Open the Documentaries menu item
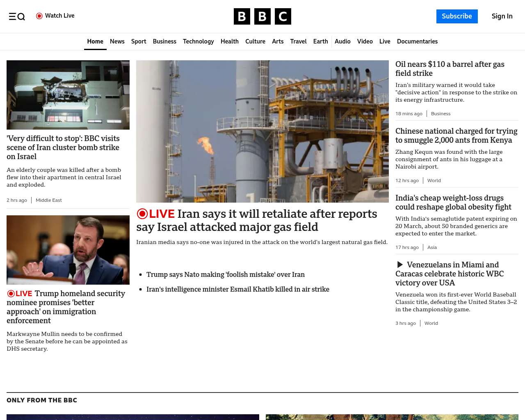The image size is (525, 420). tap(417, 41)
